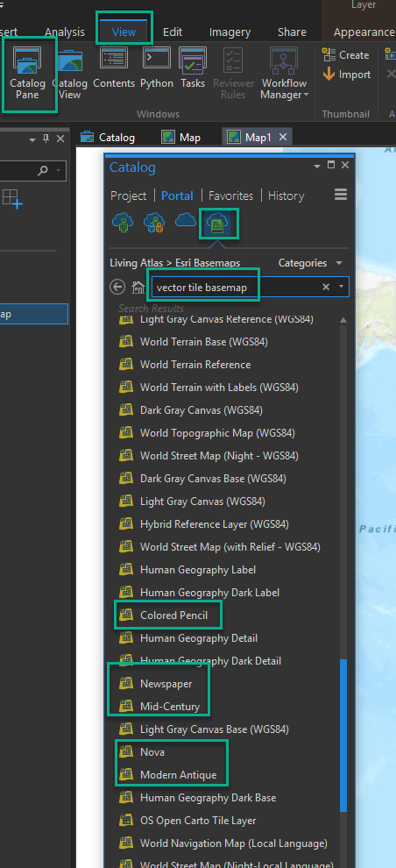The height and width of the screenshot is (868, 396).
Task: Click the Nova tile layer icon
Action: click(x=127, y=751)
